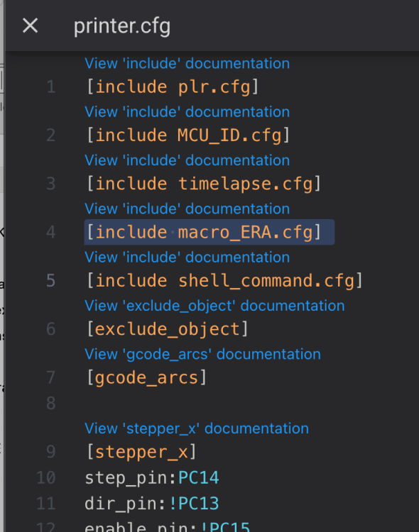The height and width of the screenshot is (532, 419).
Task: Place cursor in [include timelapse.cfg] line
Action: [x=204, y=184]
